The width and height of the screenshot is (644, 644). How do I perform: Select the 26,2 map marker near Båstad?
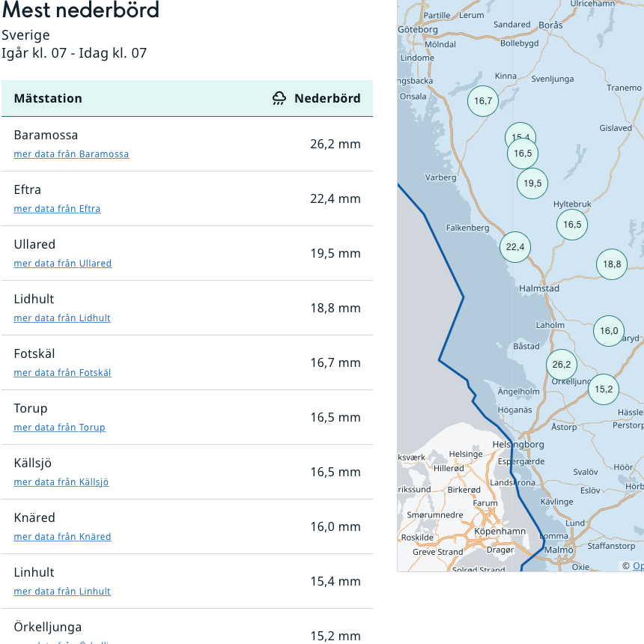tap(562, 365)
